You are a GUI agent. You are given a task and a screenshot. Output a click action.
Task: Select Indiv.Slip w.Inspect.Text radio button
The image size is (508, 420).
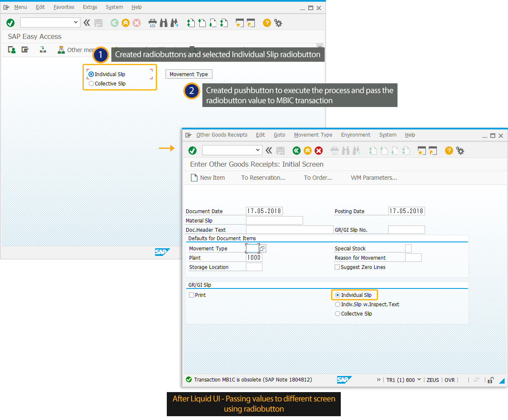click(337, 305)
